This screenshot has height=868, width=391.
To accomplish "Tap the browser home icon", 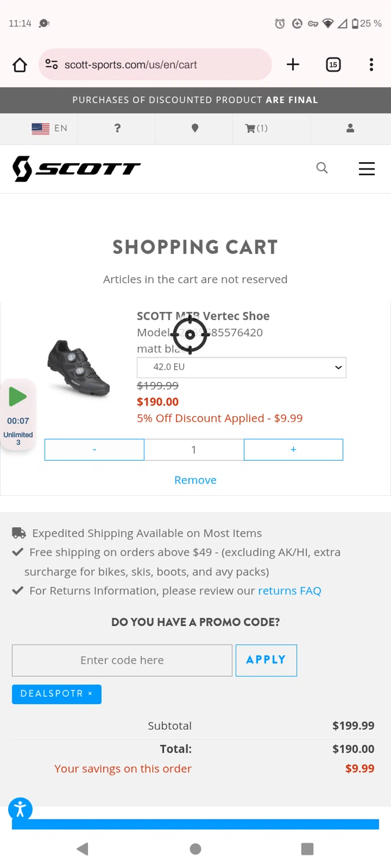I will tap(20, 65).
